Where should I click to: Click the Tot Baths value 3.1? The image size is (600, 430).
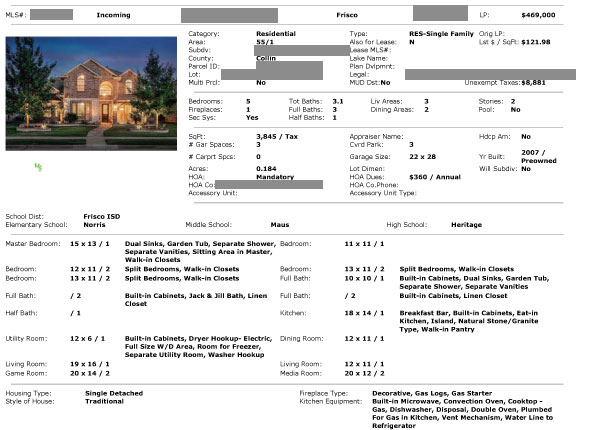pyautogui.click(x=338, y=101)
